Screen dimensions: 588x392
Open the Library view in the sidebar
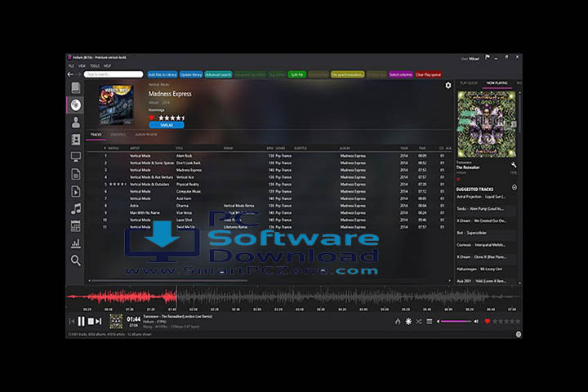click(x=76, y=87)
